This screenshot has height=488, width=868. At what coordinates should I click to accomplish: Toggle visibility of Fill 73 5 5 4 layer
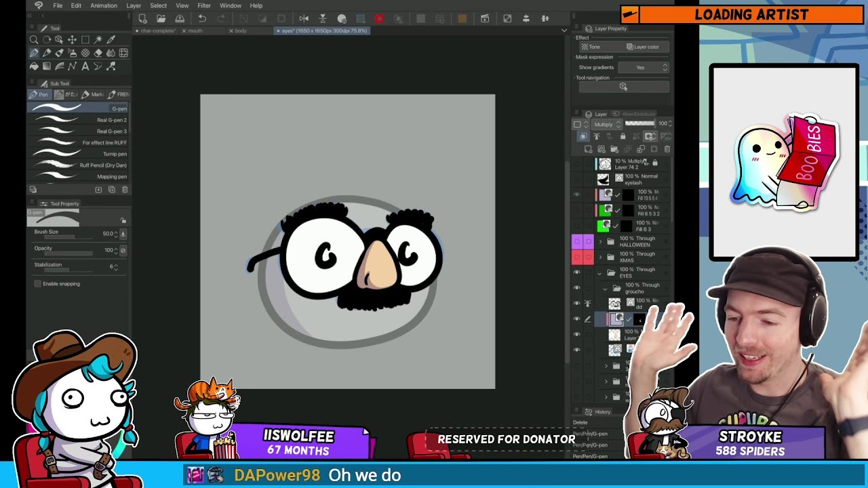coord(577,195)
